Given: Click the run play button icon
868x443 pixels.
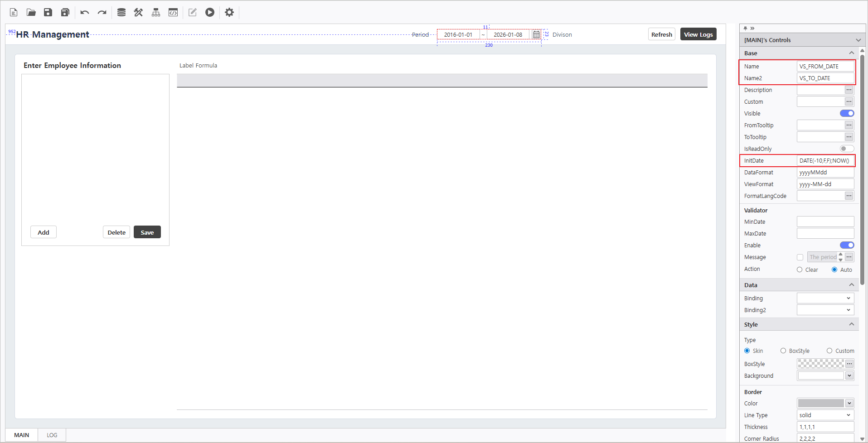Looking at the screenshot, I should pos(209,12).
